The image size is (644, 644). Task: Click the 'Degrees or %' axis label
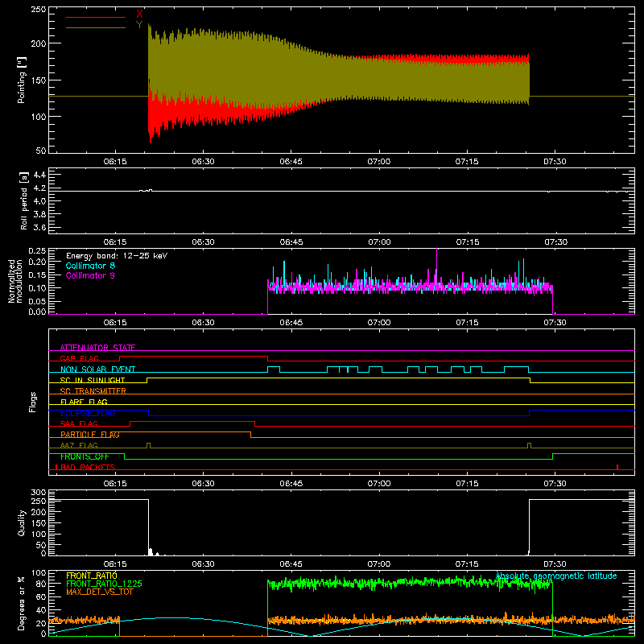[22, 604]
